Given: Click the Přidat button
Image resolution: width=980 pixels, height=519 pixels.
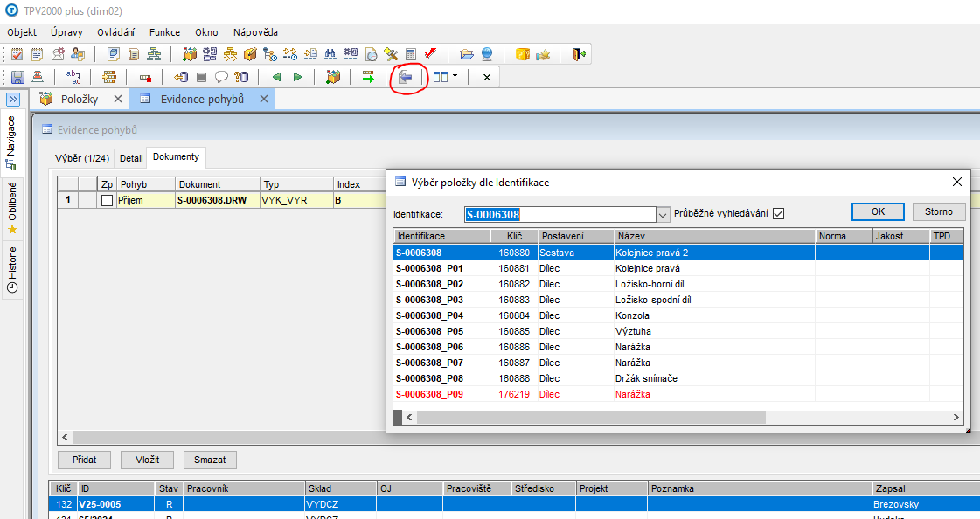Looking at the screenshot, I should pyautogui.click(x=85, y=460).
